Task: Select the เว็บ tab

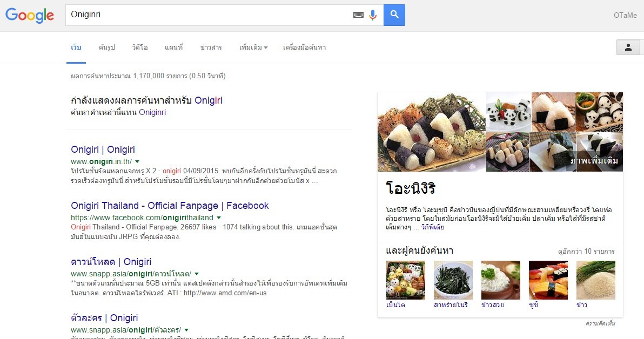Action: 76,48
